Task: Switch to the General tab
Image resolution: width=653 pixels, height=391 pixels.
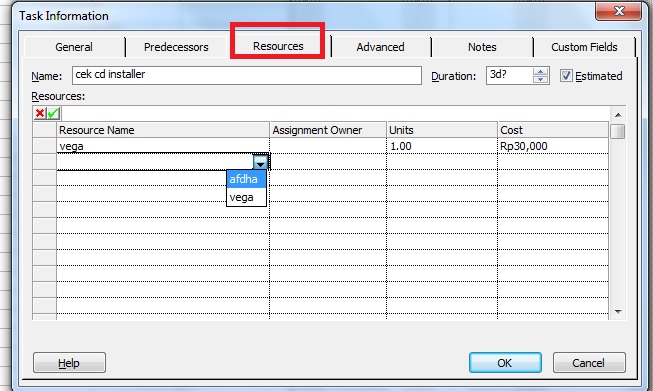Action: click(74, 47)
